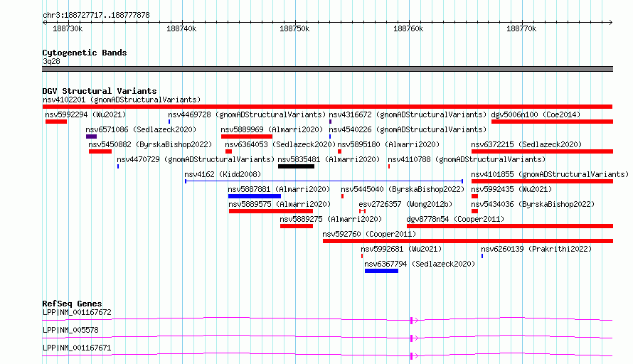Click the red bar under nsv5450882

click(x=100, y=151)
